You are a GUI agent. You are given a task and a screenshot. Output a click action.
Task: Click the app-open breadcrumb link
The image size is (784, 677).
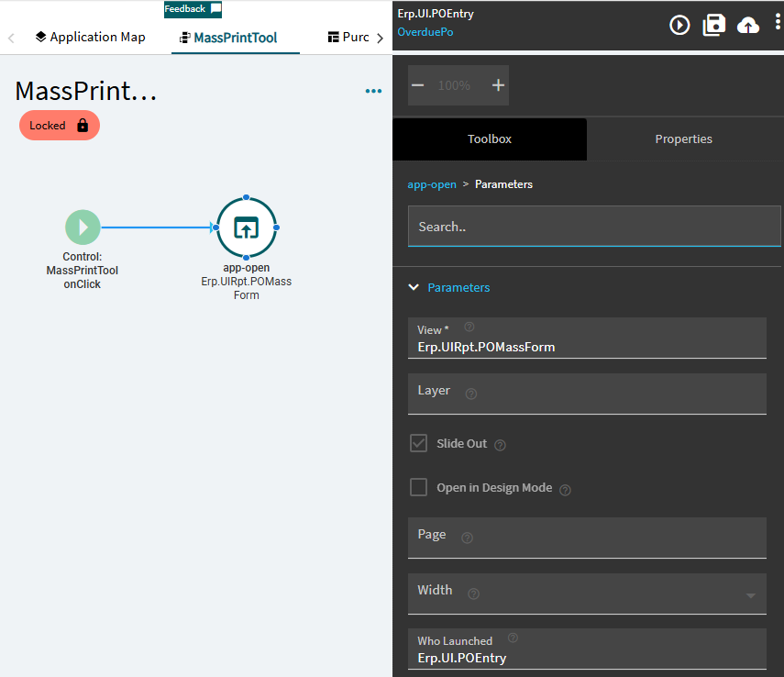click(432, 184)
